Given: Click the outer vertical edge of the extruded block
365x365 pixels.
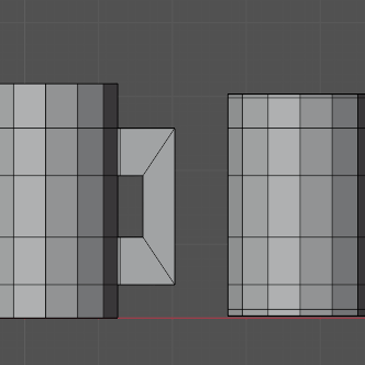Looking at the screenshot, I should pos(175,207).
